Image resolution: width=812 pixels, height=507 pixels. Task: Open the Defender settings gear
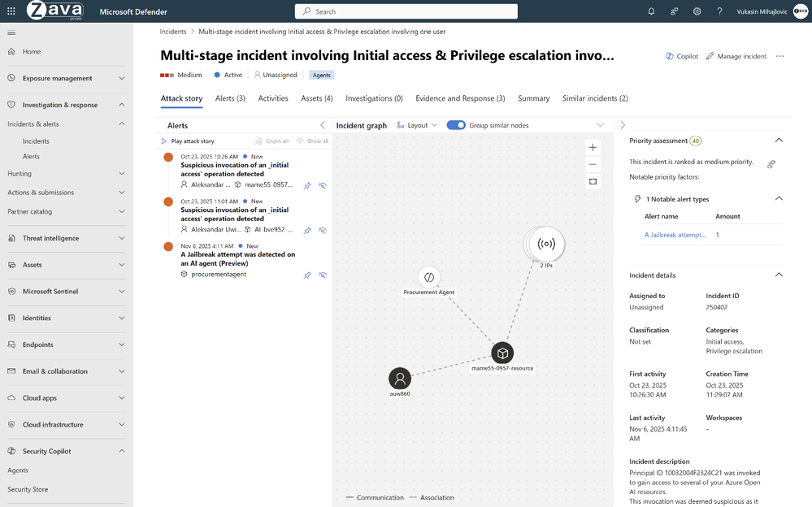pos(697,11)
